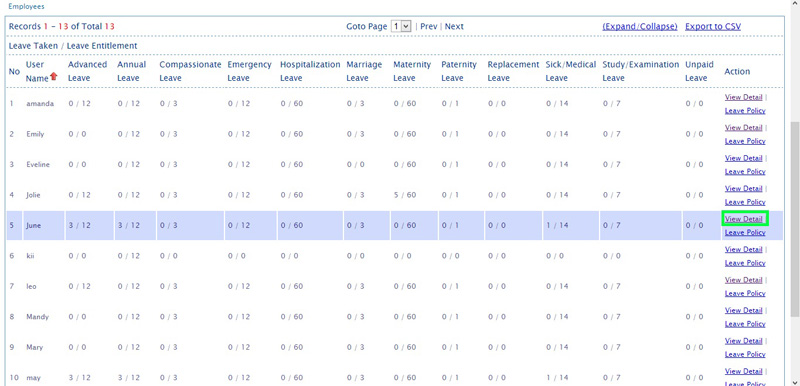This screenshot has height=386, width=800.
Task: Click the Replacement Leave column header
Action: coord(513,71)
